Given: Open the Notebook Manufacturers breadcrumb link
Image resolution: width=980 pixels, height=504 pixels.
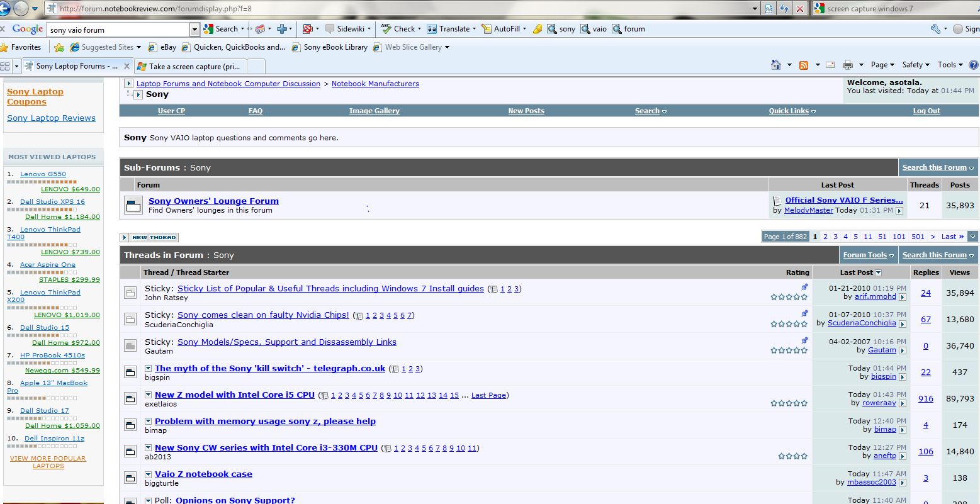Looking at the screenshot, I should (x=375, y=84).
